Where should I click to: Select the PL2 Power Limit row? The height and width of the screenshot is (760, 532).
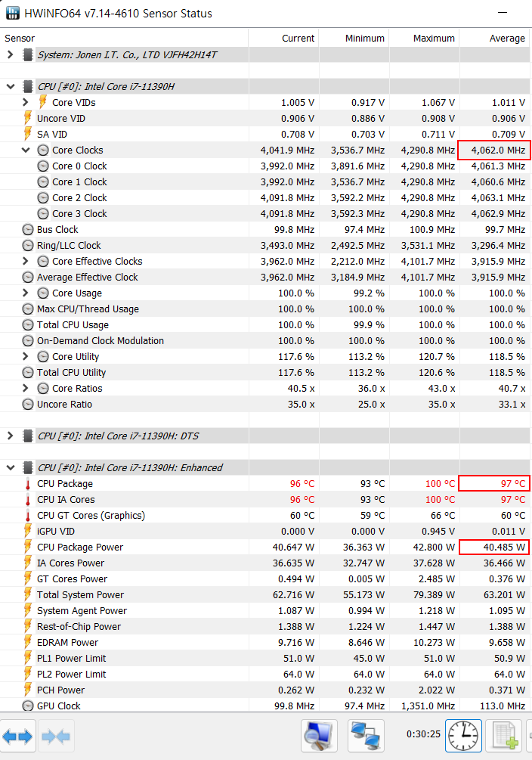click(x=265, y=675)
